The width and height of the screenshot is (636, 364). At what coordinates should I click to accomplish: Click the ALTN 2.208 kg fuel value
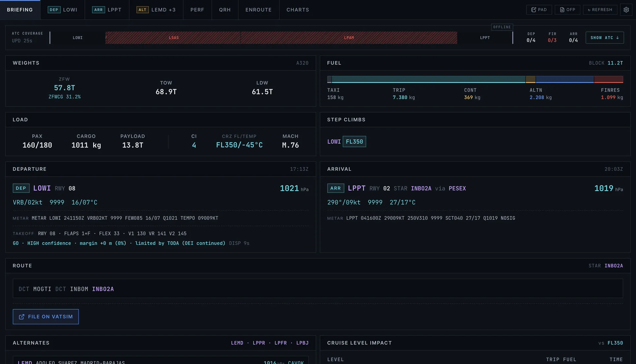[x=541, y=98]
